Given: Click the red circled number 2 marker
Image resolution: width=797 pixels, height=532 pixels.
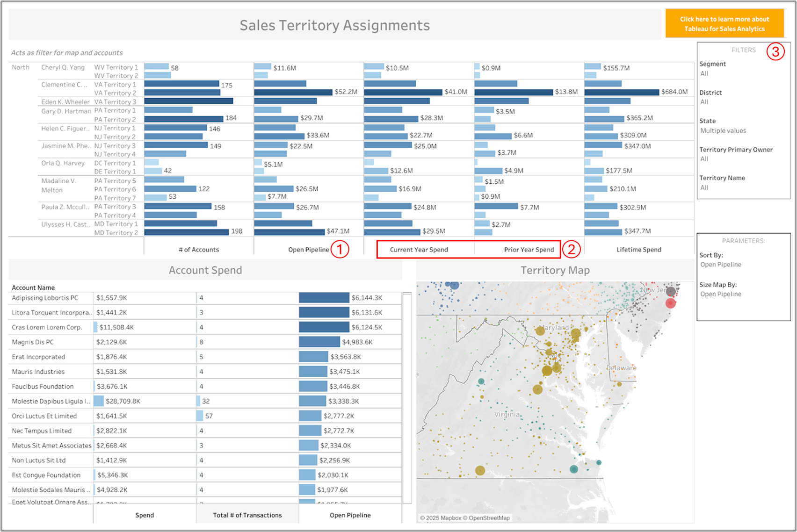Looking at the screenshot, I should point(571,249).
